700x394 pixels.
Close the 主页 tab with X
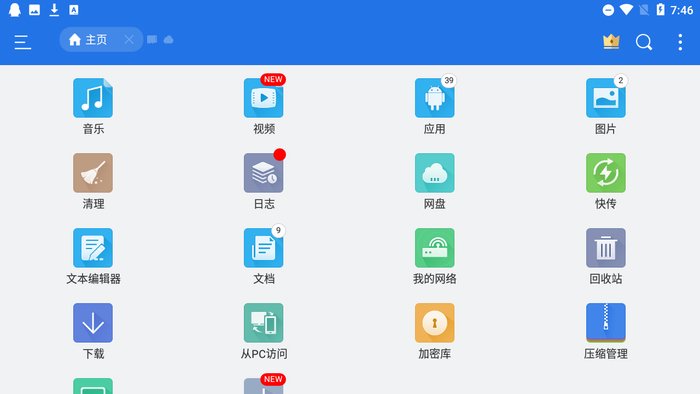(x=129, y=40)
